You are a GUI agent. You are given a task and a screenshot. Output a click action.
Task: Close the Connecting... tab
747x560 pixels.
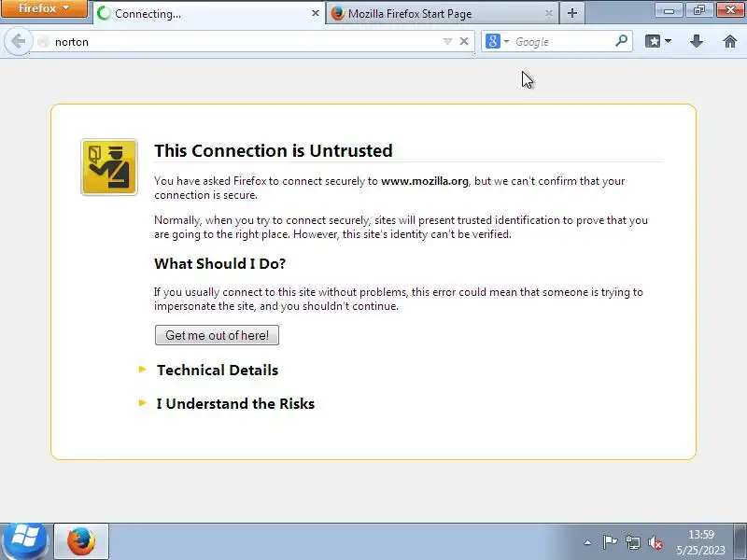pos(316,13)
